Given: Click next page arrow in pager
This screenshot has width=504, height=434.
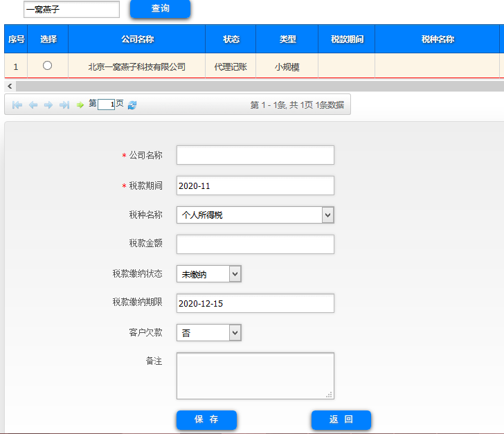Looking at the screenshot, I should [x=48, y=105].
